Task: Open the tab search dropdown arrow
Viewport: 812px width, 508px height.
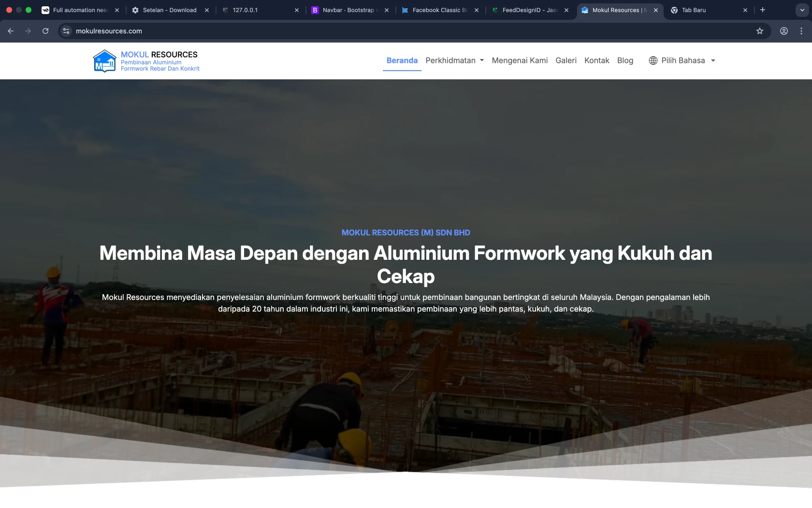Action: click(802, 10)
